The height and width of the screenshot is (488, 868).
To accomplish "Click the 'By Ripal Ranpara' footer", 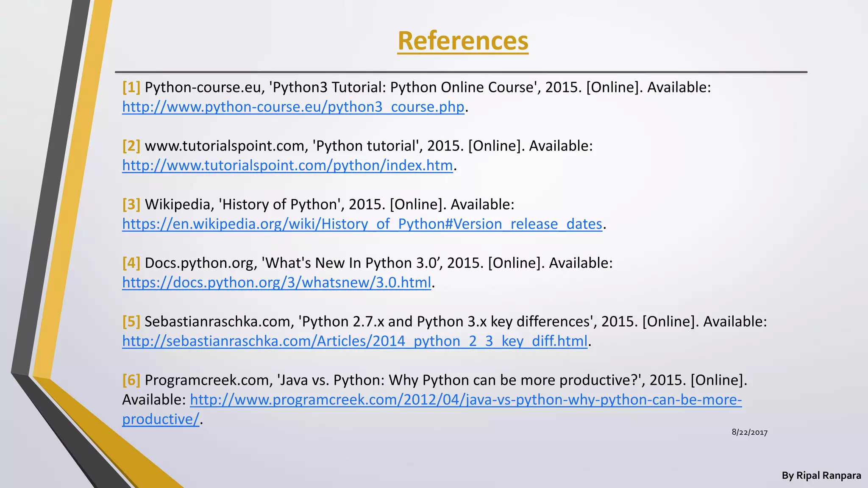I will pyautogui.click(x=821, y=476).
